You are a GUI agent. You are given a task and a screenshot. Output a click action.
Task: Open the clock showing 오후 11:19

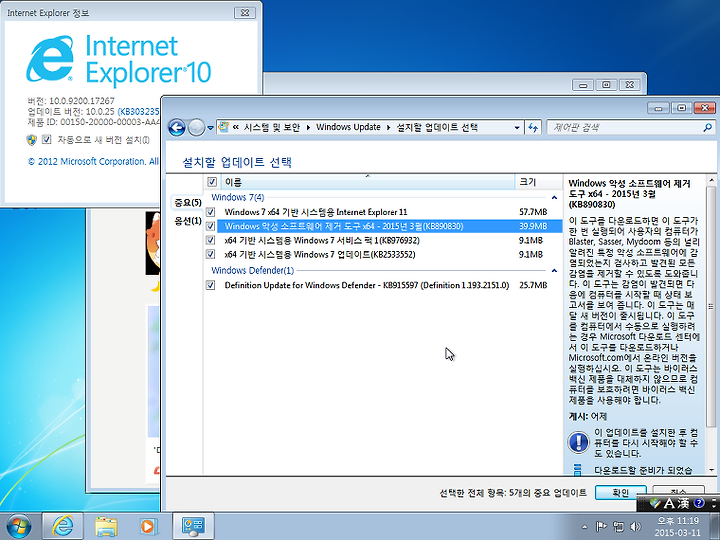coord(678,527)
